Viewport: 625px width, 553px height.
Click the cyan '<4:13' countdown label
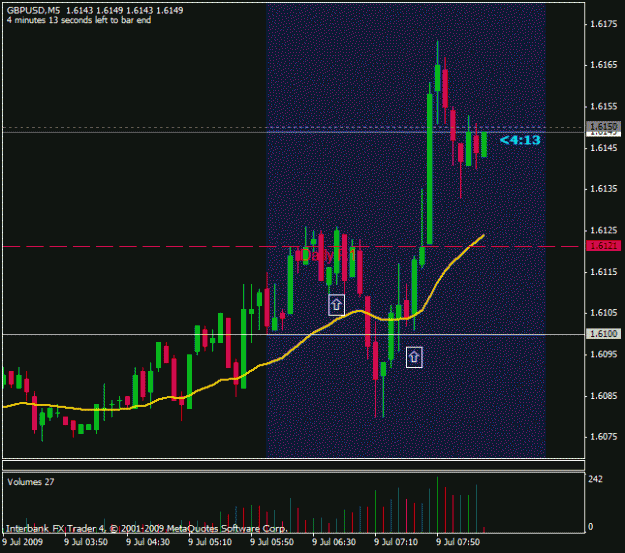tap(520, 140)
